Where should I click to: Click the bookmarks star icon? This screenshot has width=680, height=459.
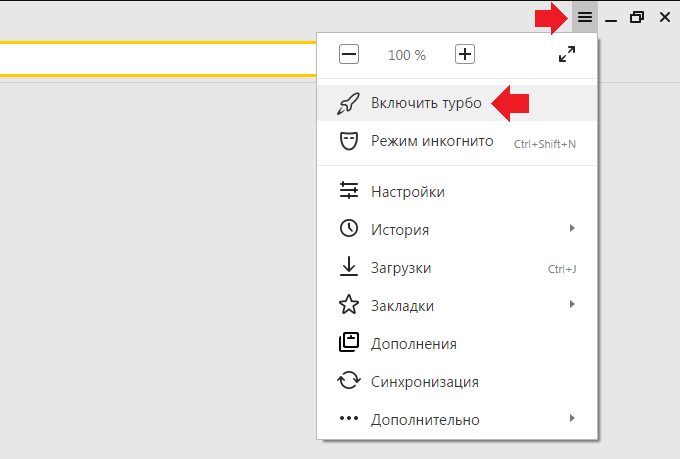[348, 305]
